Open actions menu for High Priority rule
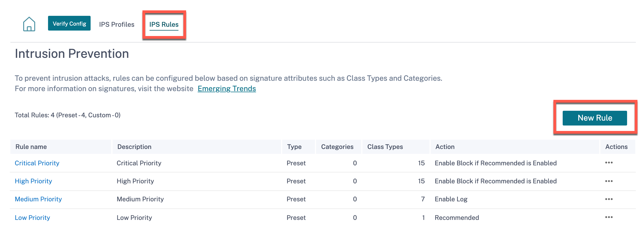 [x=609, y=181]
